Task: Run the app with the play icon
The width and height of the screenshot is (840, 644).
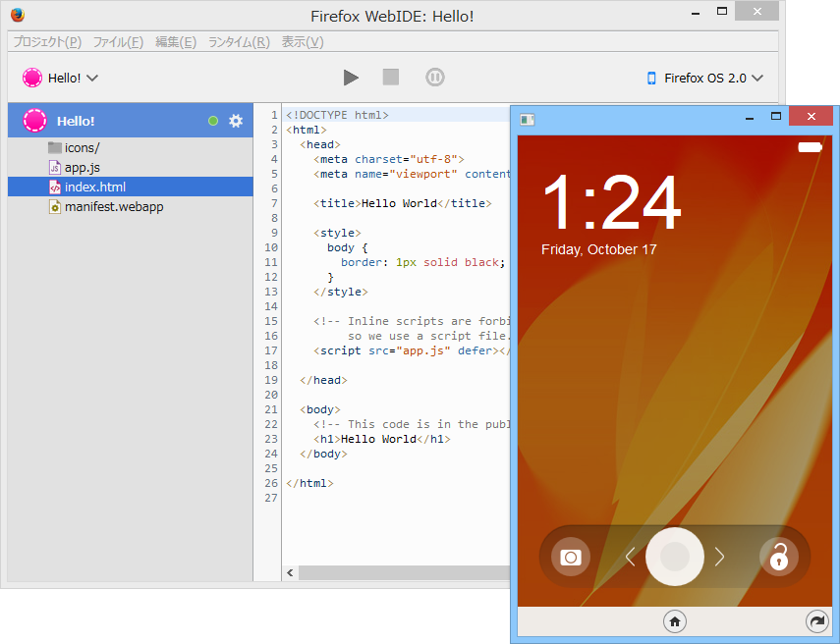Action: [351, 77]
